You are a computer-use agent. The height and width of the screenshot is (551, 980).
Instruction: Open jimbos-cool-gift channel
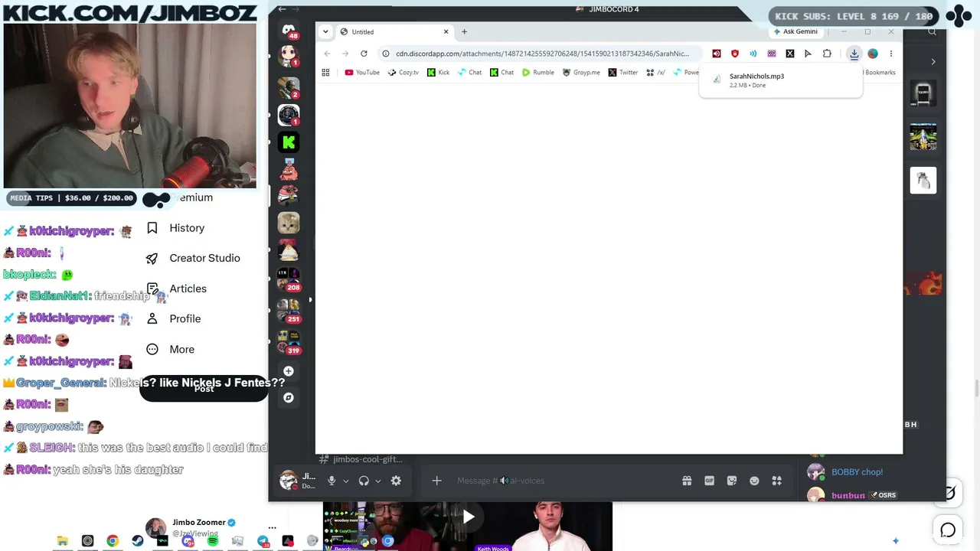coord(361,459)
